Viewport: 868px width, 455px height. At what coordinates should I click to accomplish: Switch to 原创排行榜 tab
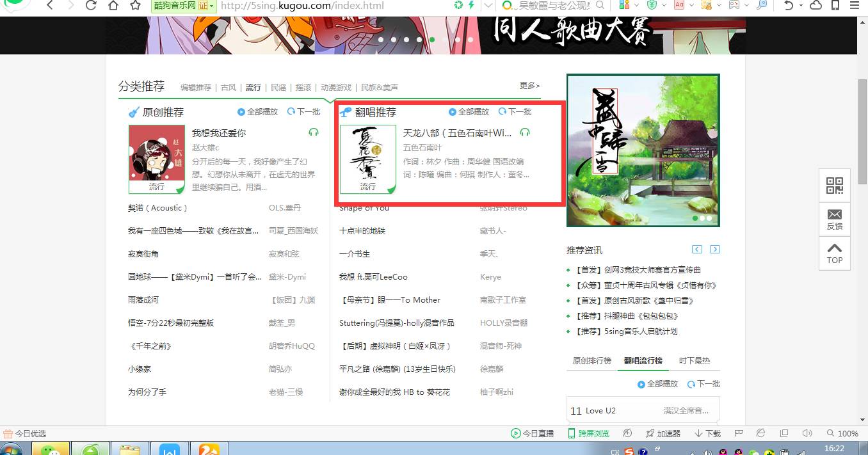click(592, 361)
